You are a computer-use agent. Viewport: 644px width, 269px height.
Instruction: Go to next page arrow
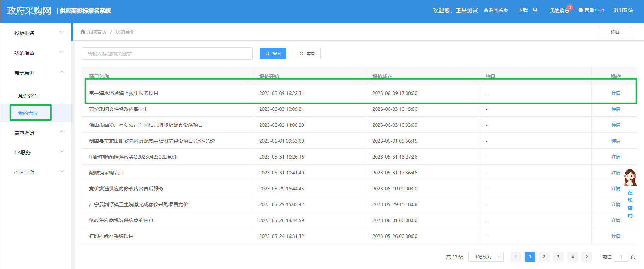coord(586,257)
